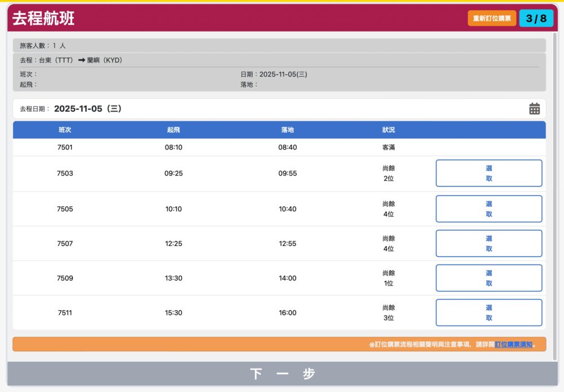Select flight 7503 with 選取 button
This screenshot has width=564, height=392.
coord(488,173)
